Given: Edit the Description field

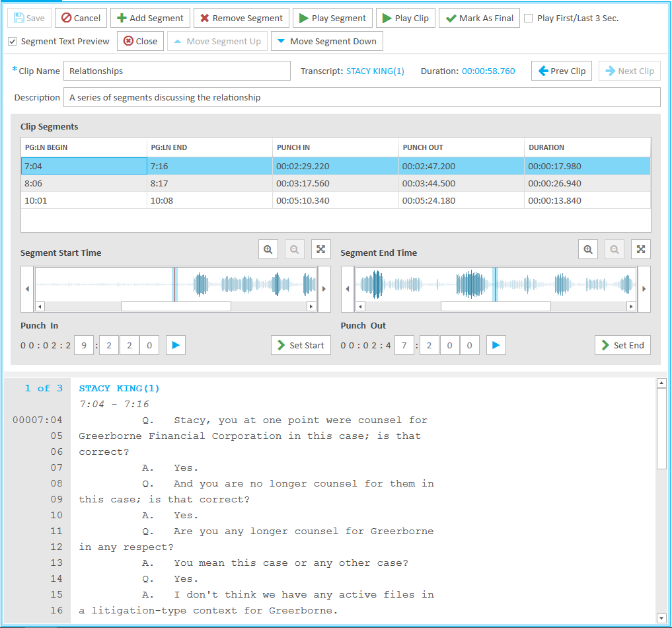Looking at the screenshot, I should pos(361,97).
